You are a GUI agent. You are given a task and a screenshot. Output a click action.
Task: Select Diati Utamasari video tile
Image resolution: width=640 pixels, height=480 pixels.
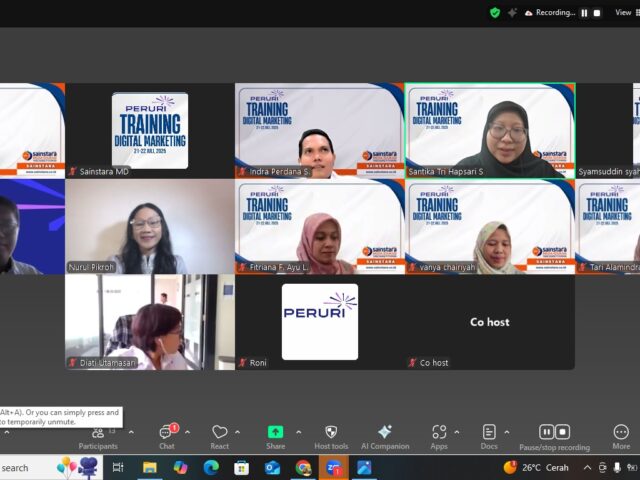(x=150, y=322)
